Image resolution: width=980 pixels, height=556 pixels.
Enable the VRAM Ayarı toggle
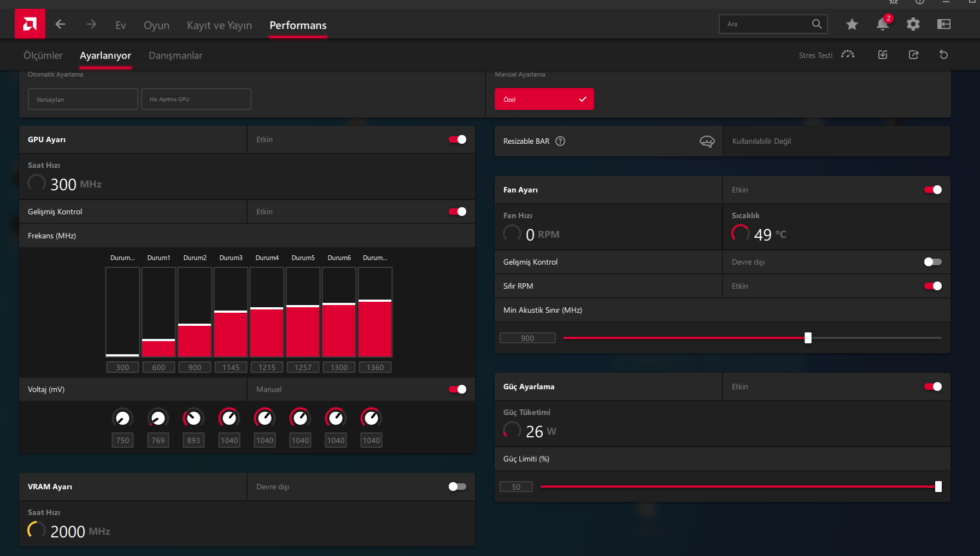tap(457, 487)
